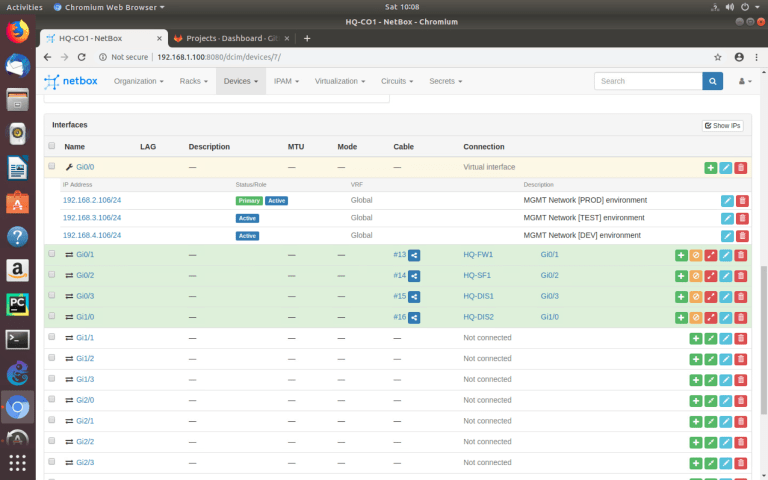
Task: Focus the NetBox search input field
Action: (648, 81)
